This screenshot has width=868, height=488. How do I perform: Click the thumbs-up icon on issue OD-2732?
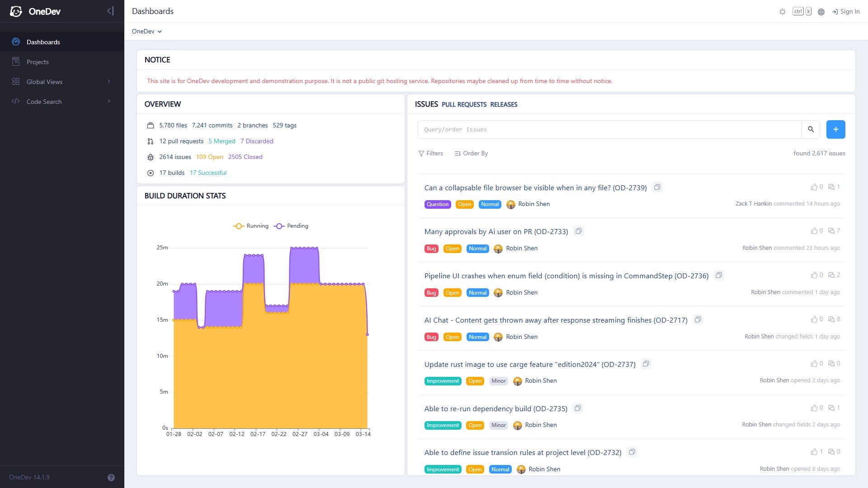click(814, 452)
